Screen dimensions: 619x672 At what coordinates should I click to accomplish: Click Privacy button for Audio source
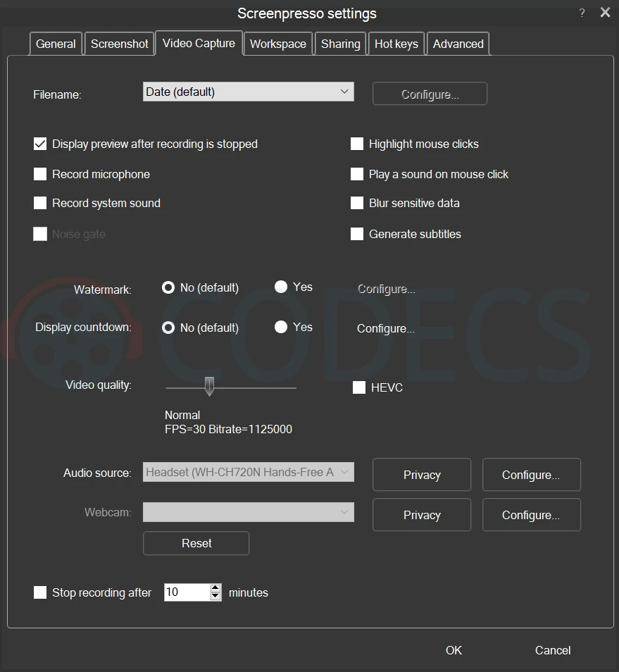(421, 475)
